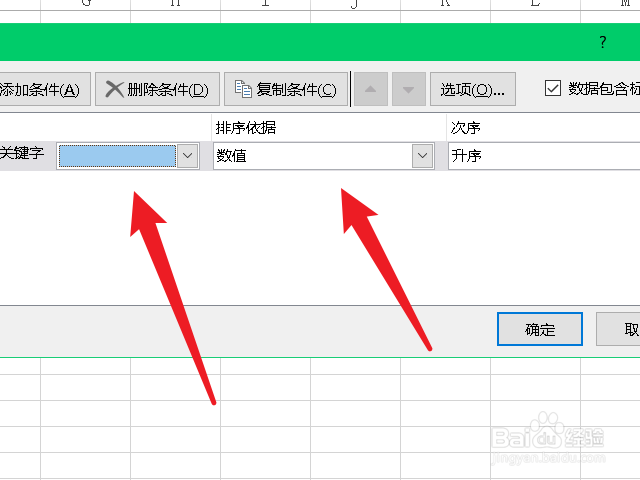Expand the 排序依据 dropdown arrow
The width and height of the screenshot is (640, 480).
[422, 156]
